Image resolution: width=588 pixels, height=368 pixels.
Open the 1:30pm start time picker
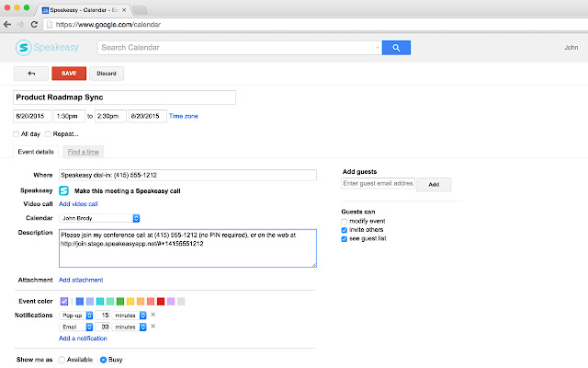[70, 116]
